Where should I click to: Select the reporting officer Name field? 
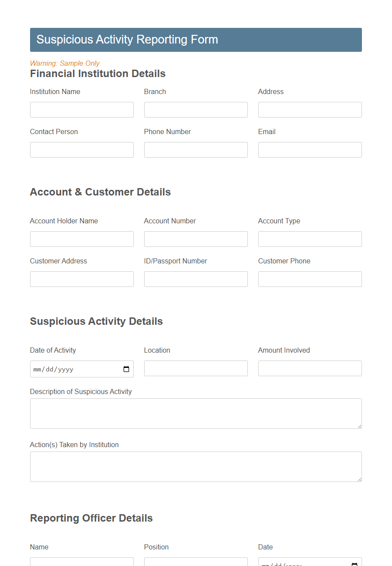click(81, 563)
